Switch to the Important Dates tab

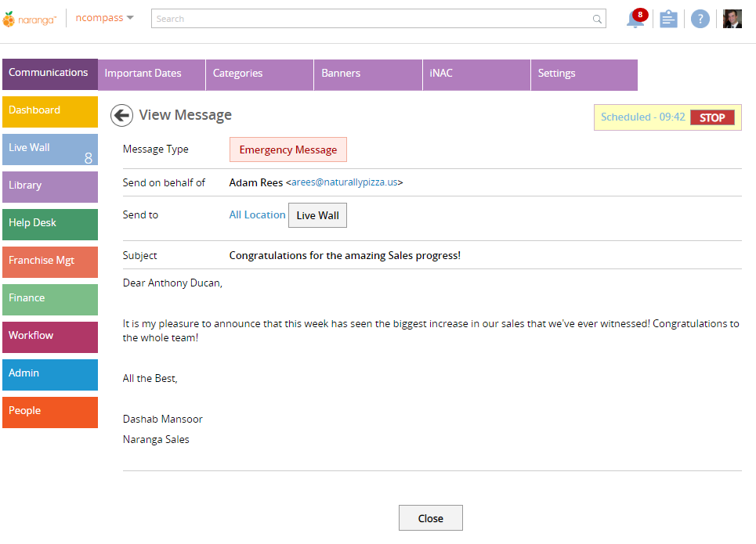click(151, 74)
